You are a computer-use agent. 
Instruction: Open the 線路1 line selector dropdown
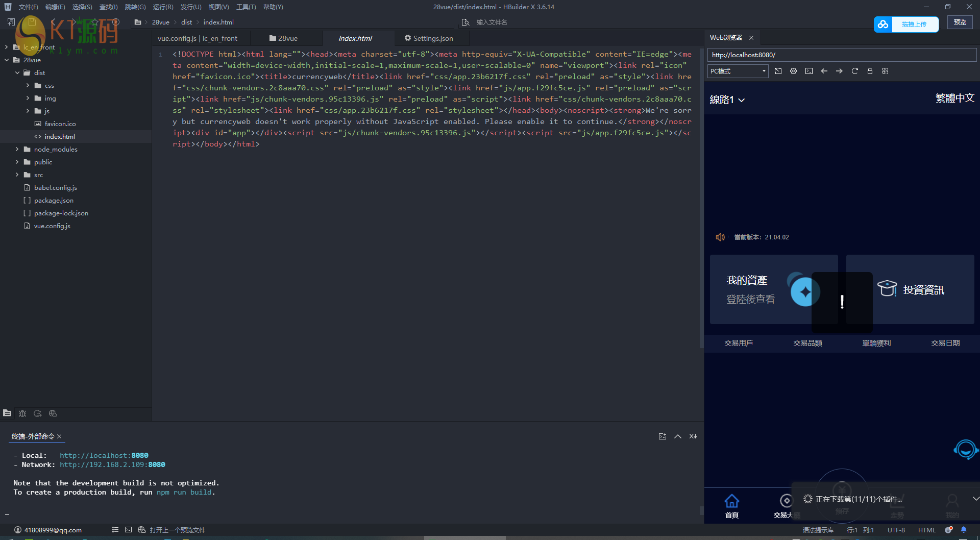(x=727, y=100)
